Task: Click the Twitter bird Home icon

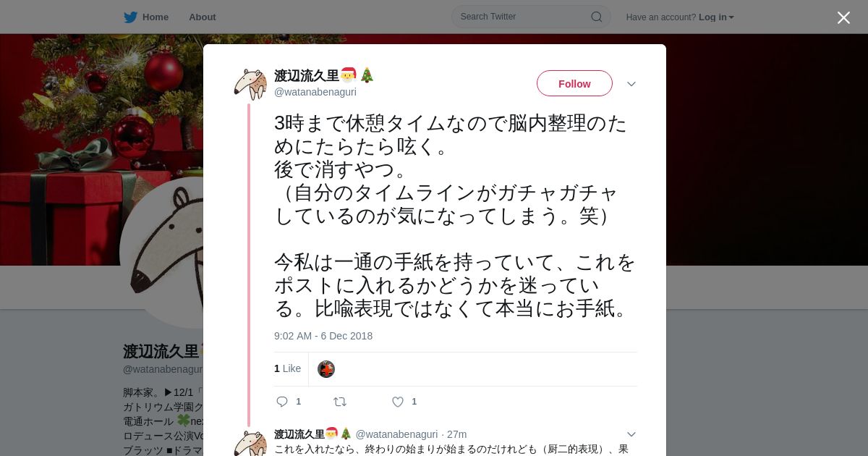Action: [130, 17]
